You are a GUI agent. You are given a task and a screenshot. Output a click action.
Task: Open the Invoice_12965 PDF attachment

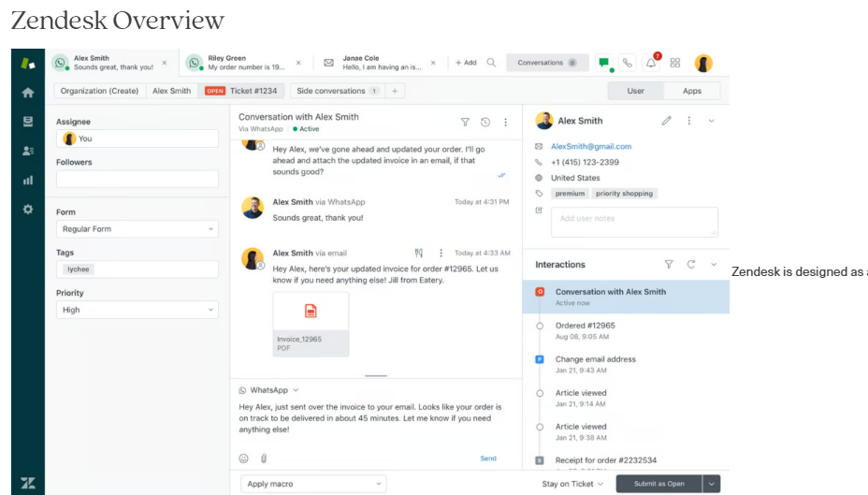pyautogui.click(x=311, y=325)
